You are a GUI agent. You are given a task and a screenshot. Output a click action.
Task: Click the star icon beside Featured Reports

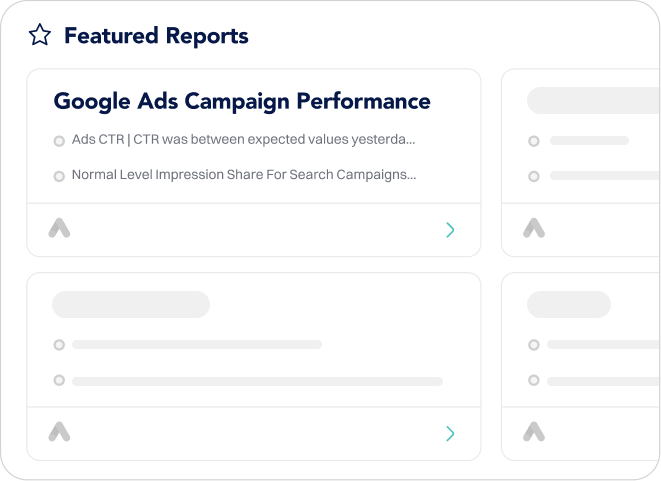40,35
